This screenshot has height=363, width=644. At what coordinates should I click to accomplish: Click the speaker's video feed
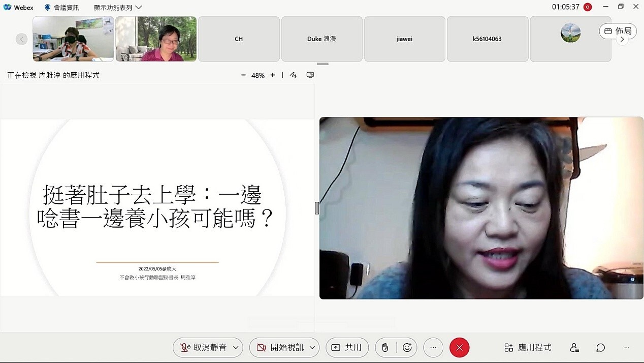481,208
